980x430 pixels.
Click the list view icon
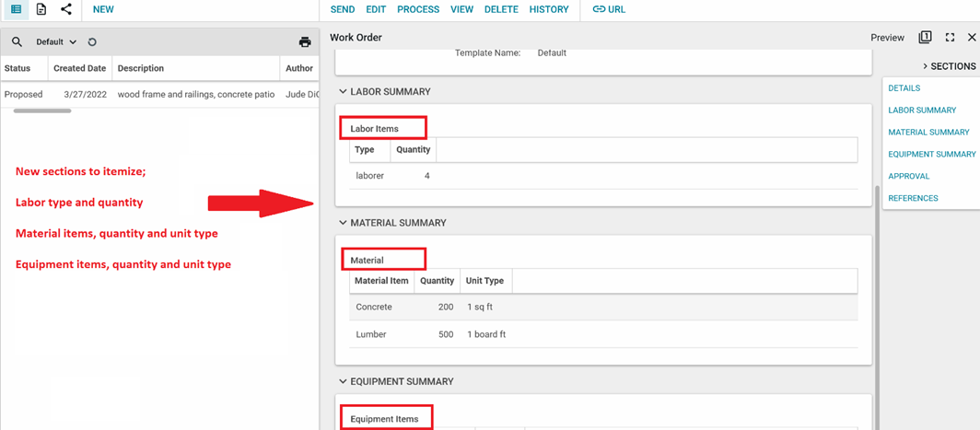[x=16, y=9]
